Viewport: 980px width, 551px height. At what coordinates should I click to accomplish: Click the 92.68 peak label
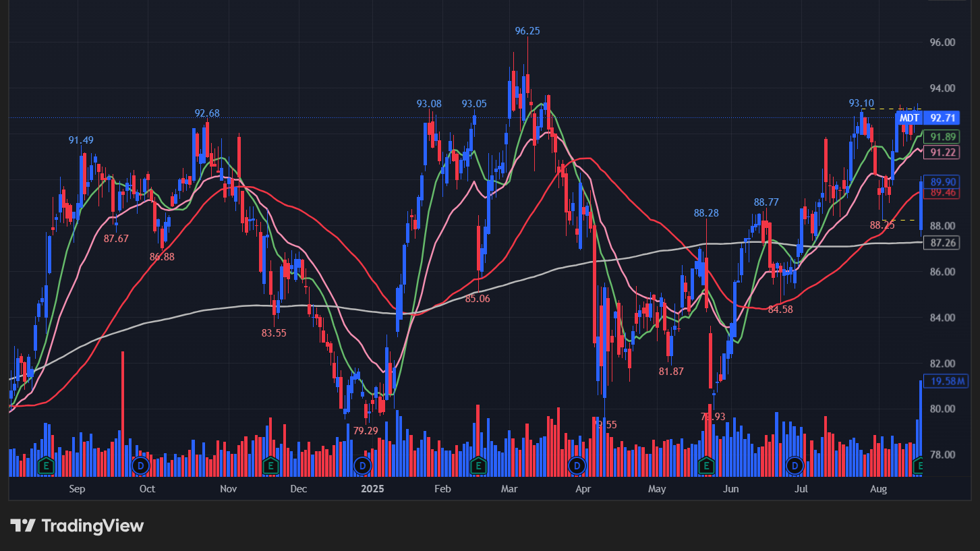click(207, 113)
